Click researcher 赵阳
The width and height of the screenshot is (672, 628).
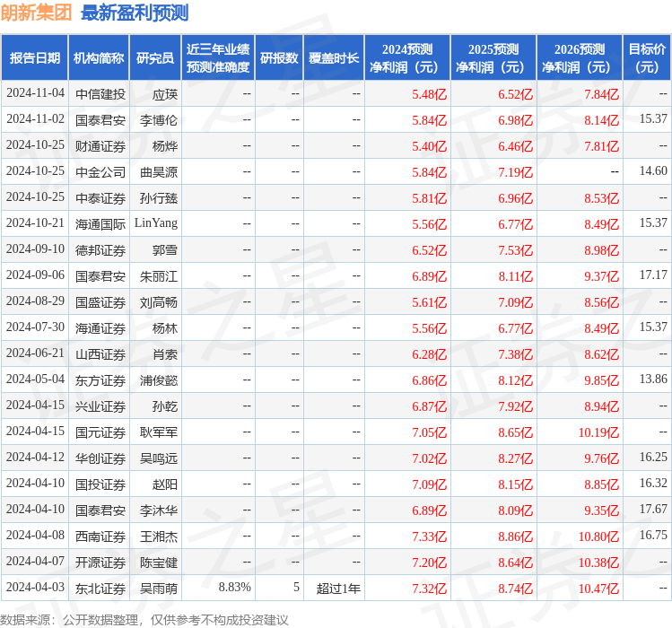pos(165,484)
